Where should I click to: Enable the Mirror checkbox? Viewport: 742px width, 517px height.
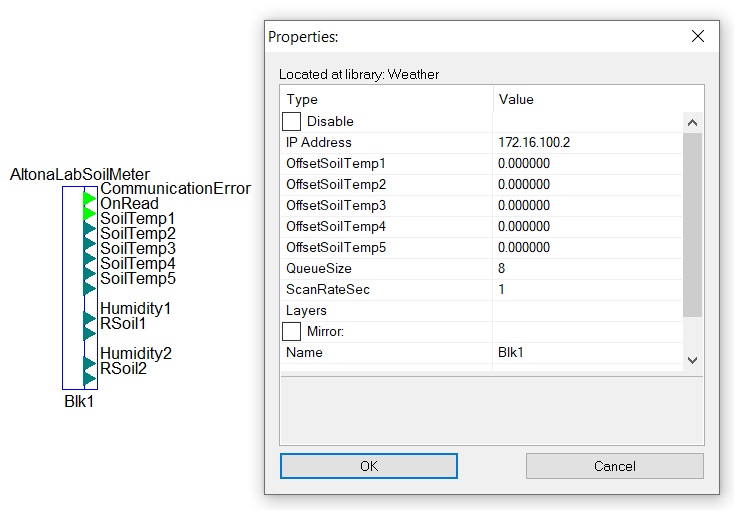(x=291, y=331)
